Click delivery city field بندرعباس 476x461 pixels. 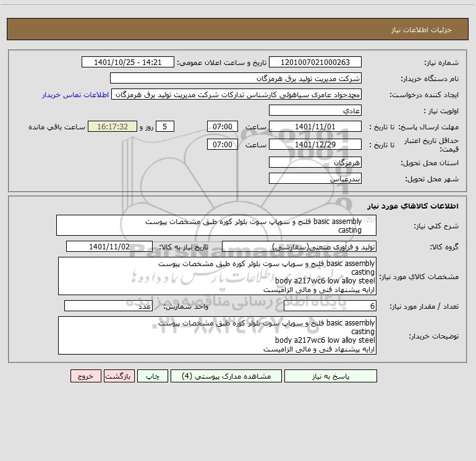(x=315, y=178)
